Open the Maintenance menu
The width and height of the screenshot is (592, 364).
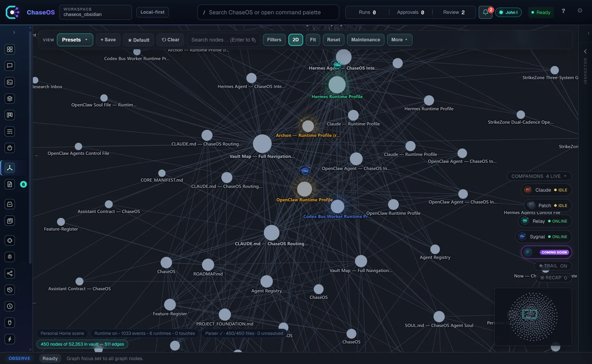tap(366, 40)
